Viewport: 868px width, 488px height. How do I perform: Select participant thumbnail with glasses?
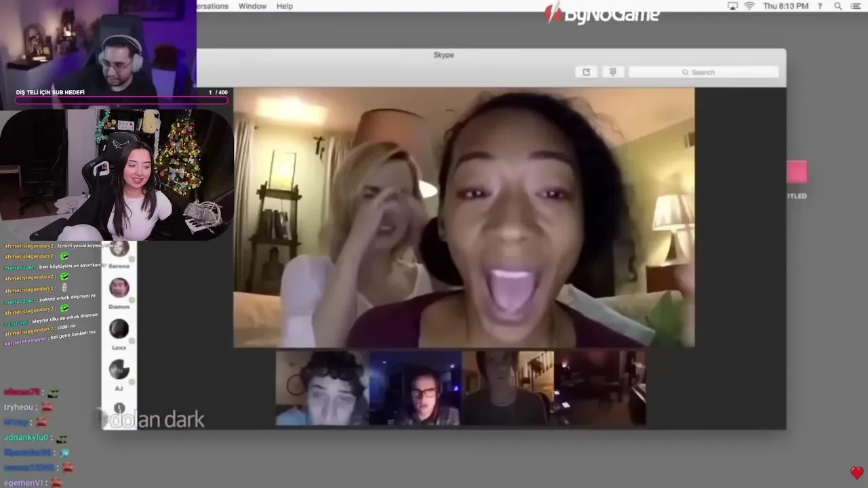click(415, 388)
